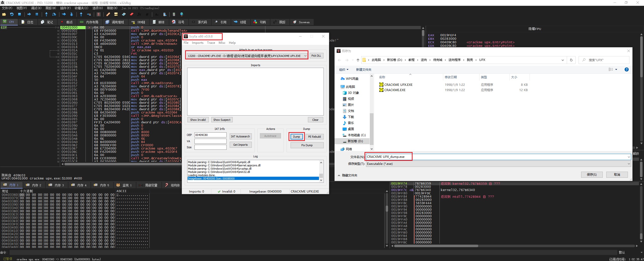This screenshot has width=644, height=261.
Task: Expand the 保存类型 file type dropdown
Action: coord(629,164)
